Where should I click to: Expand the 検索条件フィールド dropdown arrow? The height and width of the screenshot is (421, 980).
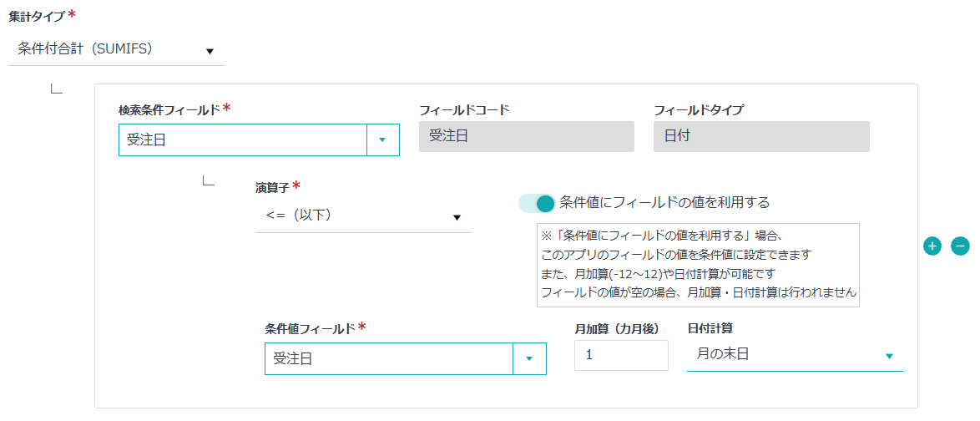click(x=382, y=140)
